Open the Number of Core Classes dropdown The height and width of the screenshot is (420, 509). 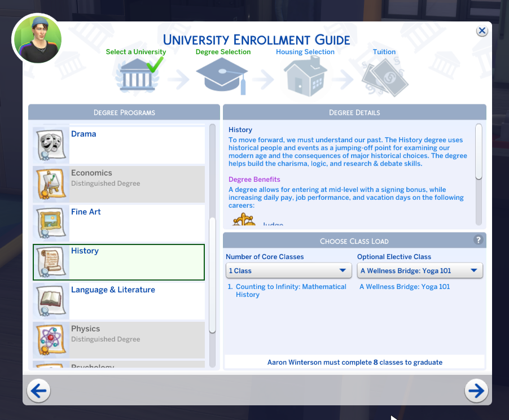point(288,270)
